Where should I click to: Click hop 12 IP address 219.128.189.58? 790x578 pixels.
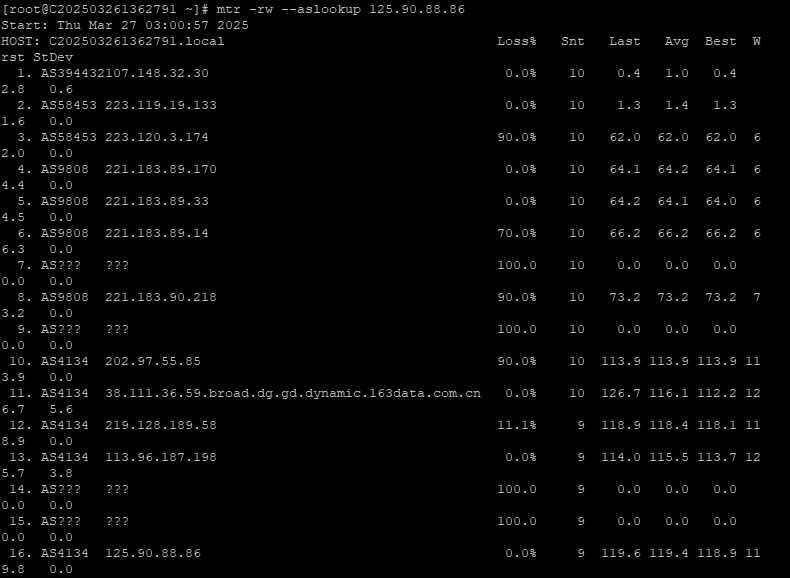point(160,425)
